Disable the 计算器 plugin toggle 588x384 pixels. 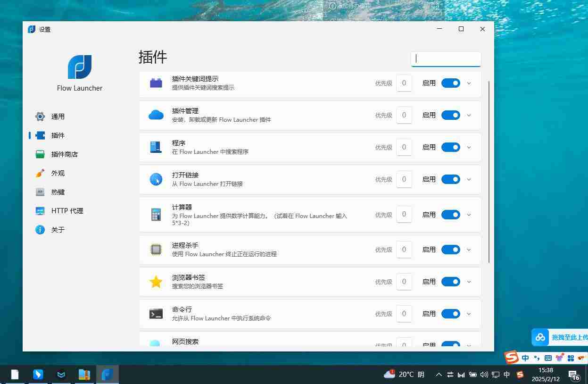point(450,215)
